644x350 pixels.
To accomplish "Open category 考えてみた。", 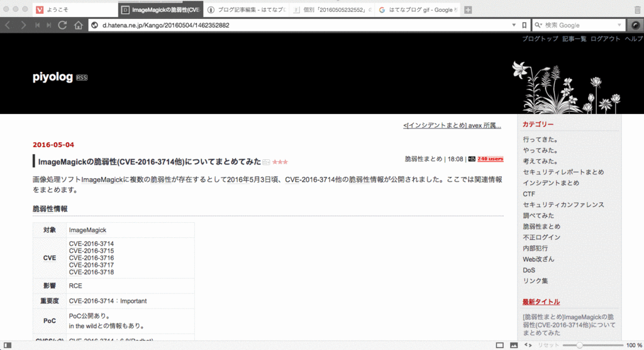I will click(x=540, y=161).
